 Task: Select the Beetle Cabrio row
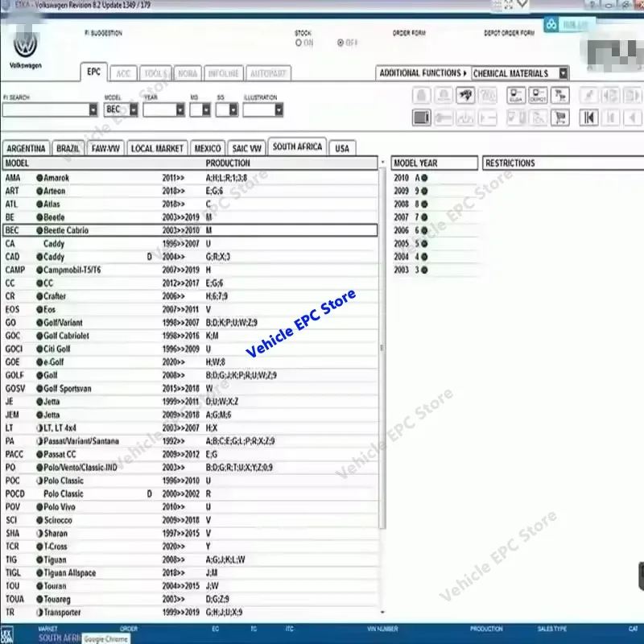190,230
